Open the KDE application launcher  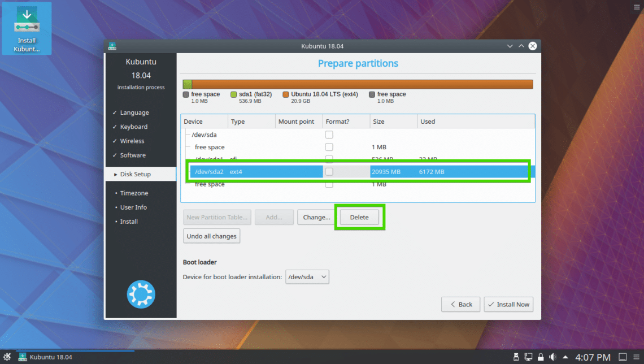[x=7, y=357]
